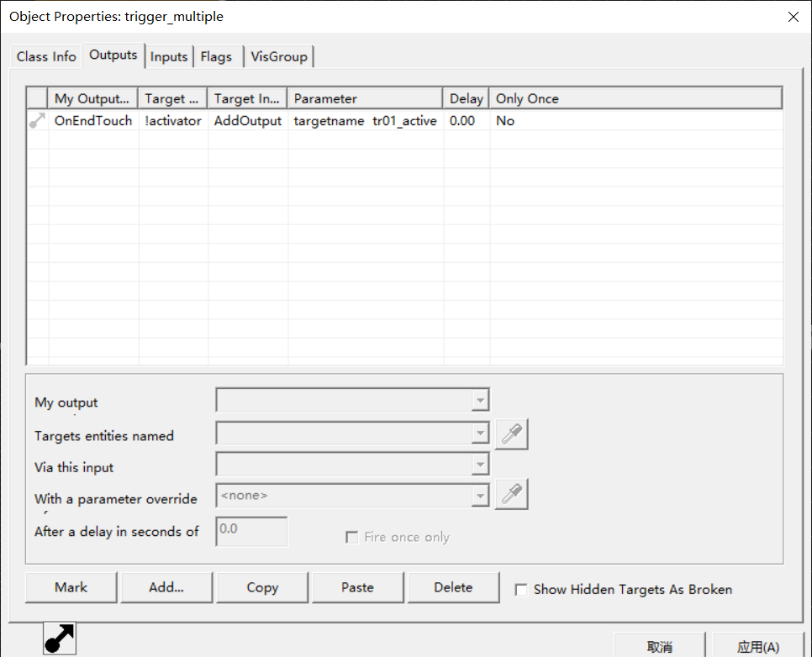Viewport: 812px width, 657px height.
Task: Click the No value under Only Once
Action: click(505, 121)
